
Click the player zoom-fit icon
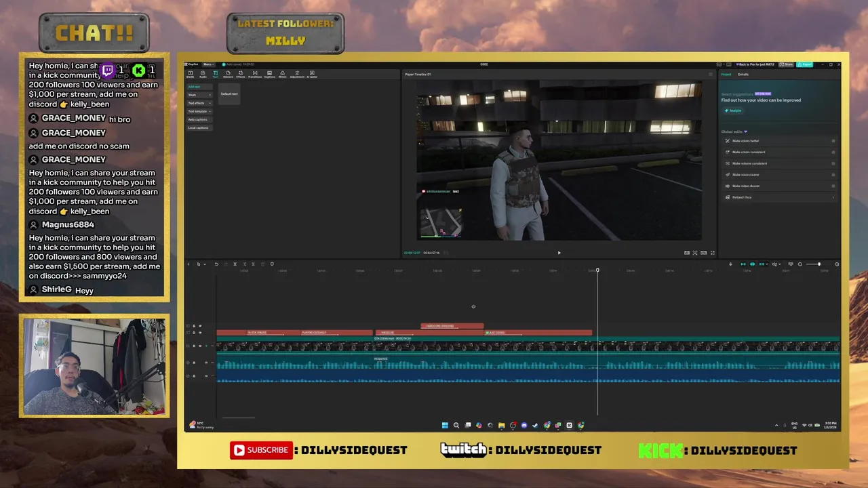coord(694,253)
